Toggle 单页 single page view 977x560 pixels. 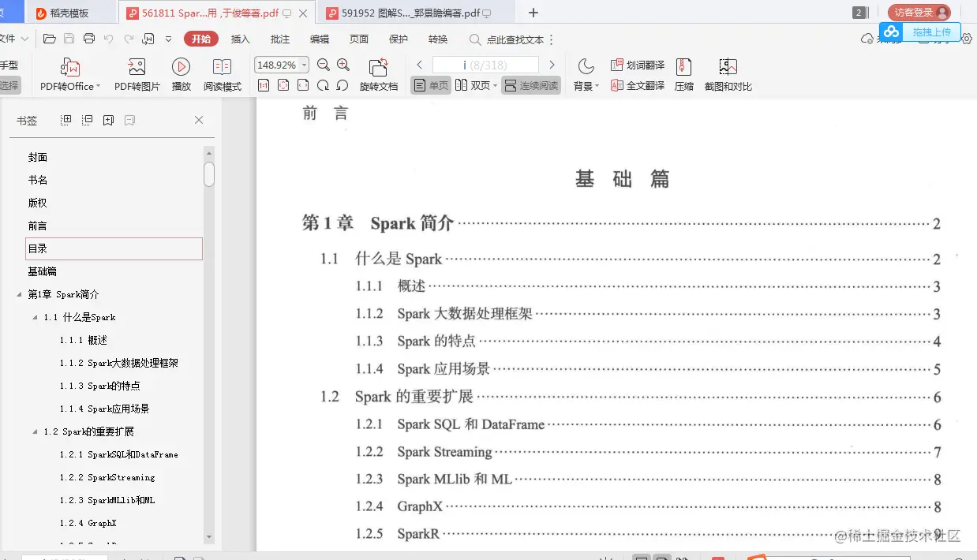pos(431,85)
